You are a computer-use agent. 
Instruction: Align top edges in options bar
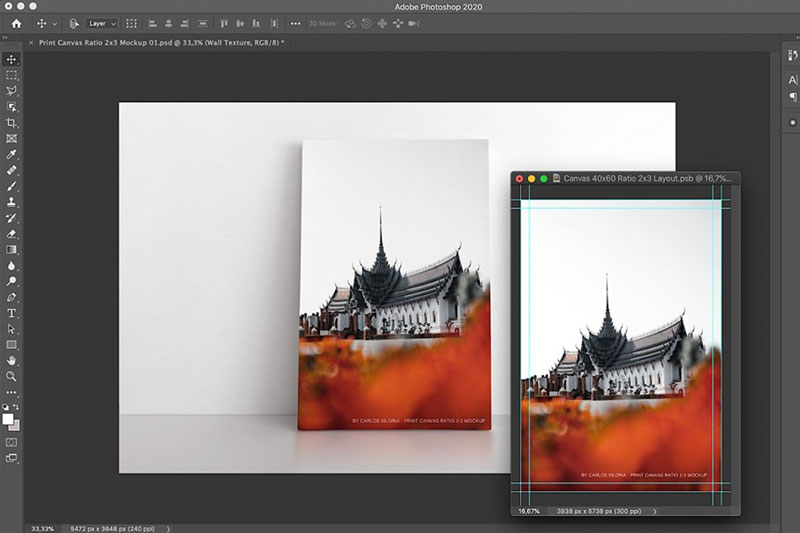(x=224, y=23)
